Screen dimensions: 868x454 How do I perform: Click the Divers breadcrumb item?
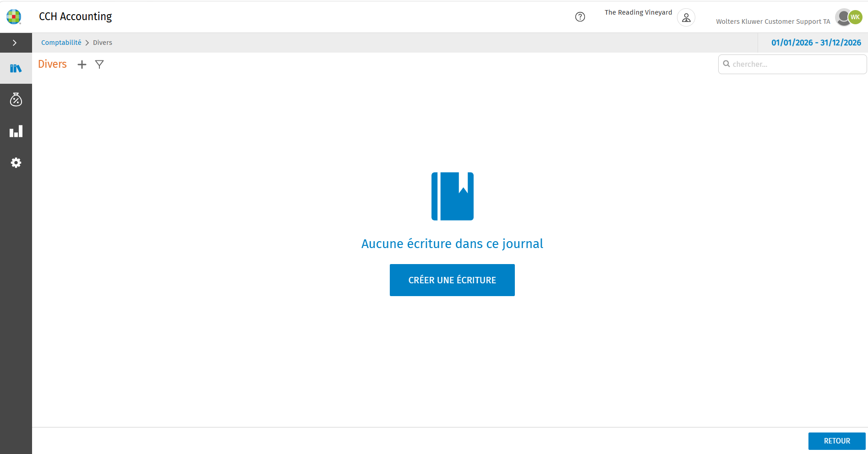(x=103, y=43)
